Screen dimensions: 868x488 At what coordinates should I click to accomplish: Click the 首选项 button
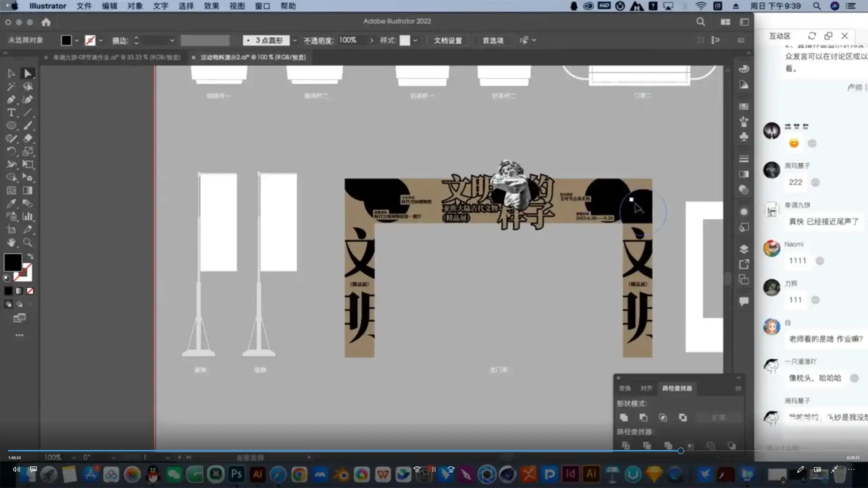point(493,40)
